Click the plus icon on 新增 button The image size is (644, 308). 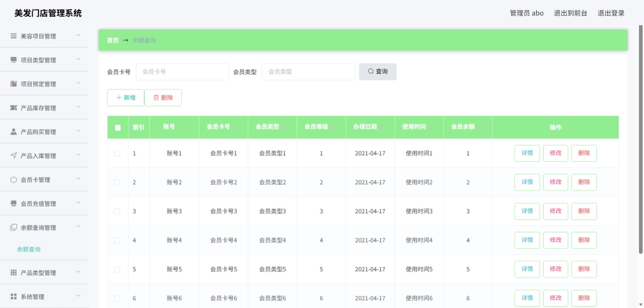(119, 97)
